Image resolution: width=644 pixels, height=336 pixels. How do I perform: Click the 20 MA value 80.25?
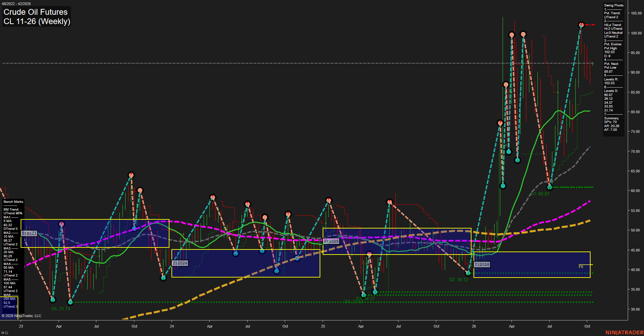(x=8, y=256)
